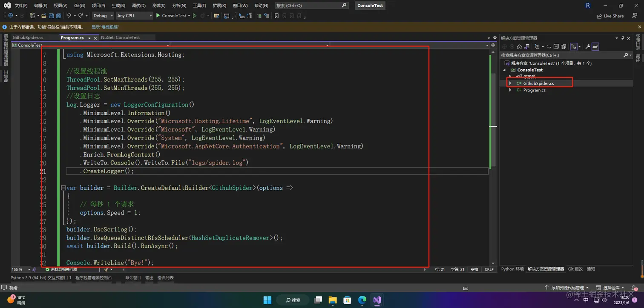Open Visual Studio from the Windows taskbar
This screenshot has width=644, height=308.
[x=377, y=300]
